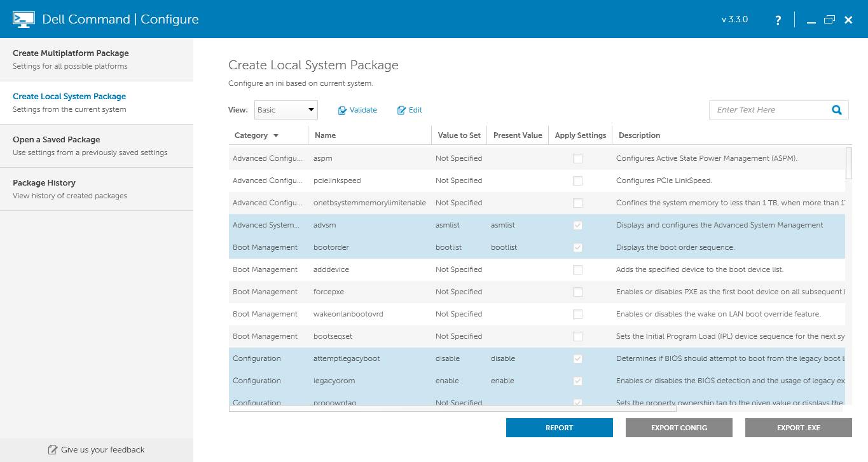The height and width of the screenshot is (462, 868).
Task: Toggle Apply Settings checkbox for attemptlegacyboot
Action: coord(577,359)
